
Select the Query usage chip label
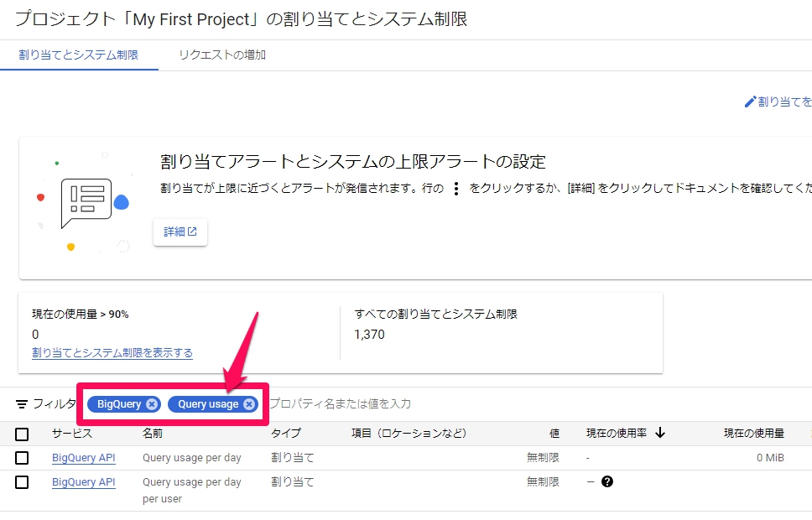point(208,404)
